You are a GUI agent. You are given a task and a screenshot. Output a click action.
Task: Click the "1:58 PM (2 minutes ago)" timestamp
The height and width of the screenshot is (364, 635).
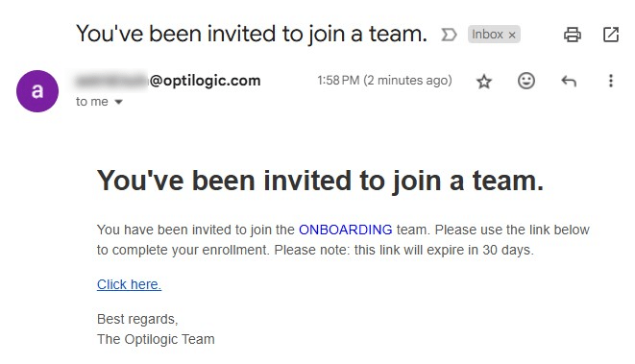[x=384, y=81]
